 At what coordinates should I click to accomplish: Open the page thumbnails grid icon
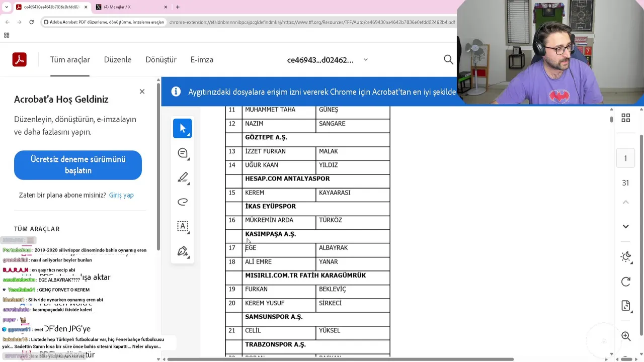pos(625,118)
